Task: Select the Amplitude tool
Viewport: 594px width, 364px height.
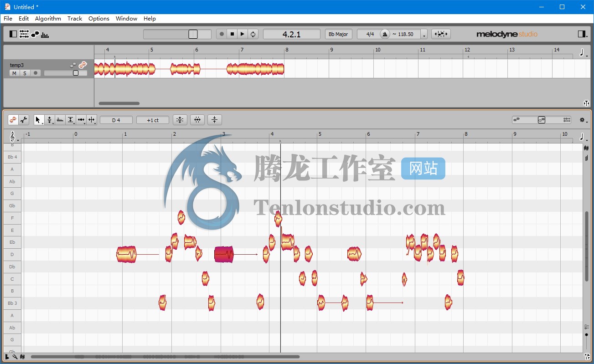Action: [x=71, y=120]
